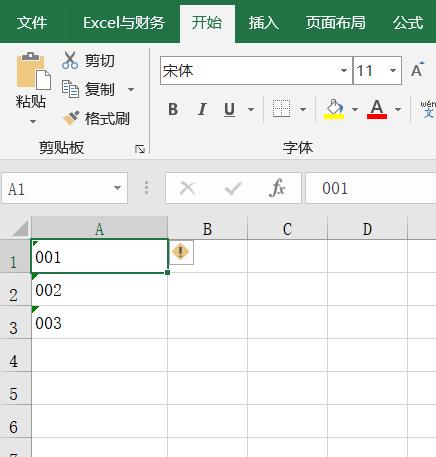Select column C header
The height and width of the screenshot is (457, 436).
point(287,228)
